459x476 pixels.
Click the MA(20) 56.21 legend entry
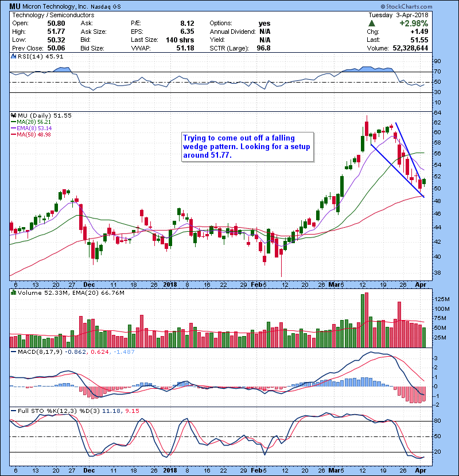(x=34, y=122)
